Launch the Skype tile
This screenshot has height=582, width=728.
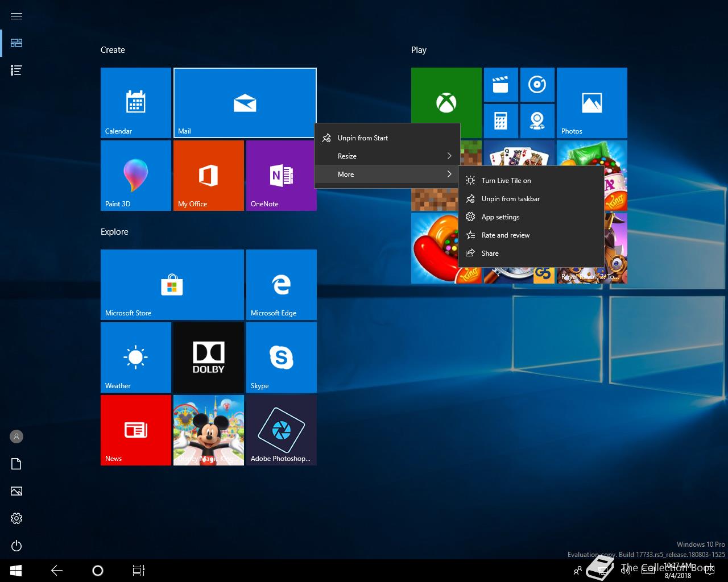(x=282, y=357)
